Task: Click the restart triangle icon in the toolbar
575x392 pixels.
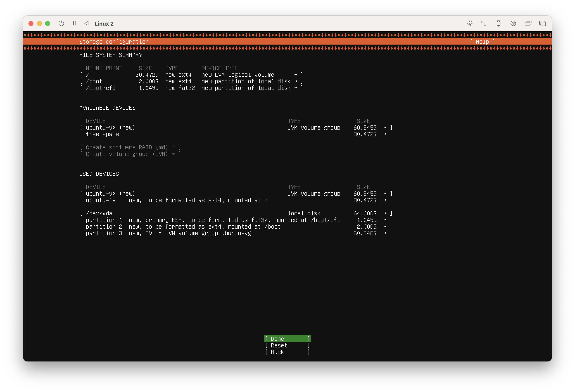Action: coord(87,24)
